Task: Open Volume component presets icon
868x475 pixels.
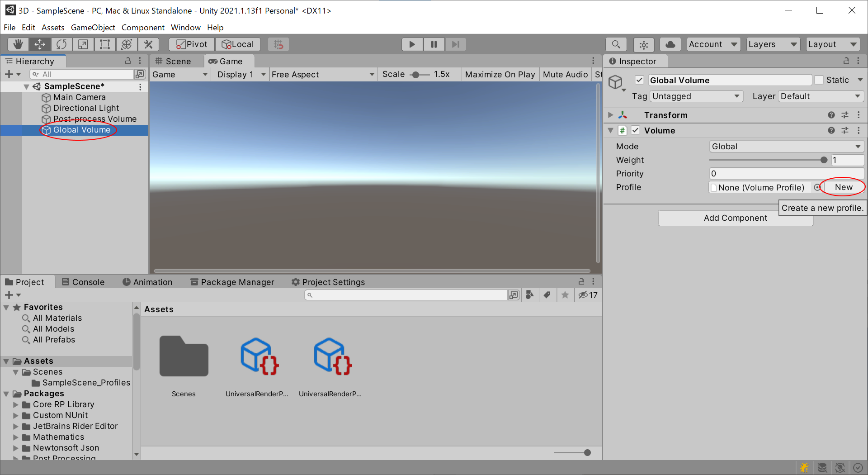Action: [845, 131]
